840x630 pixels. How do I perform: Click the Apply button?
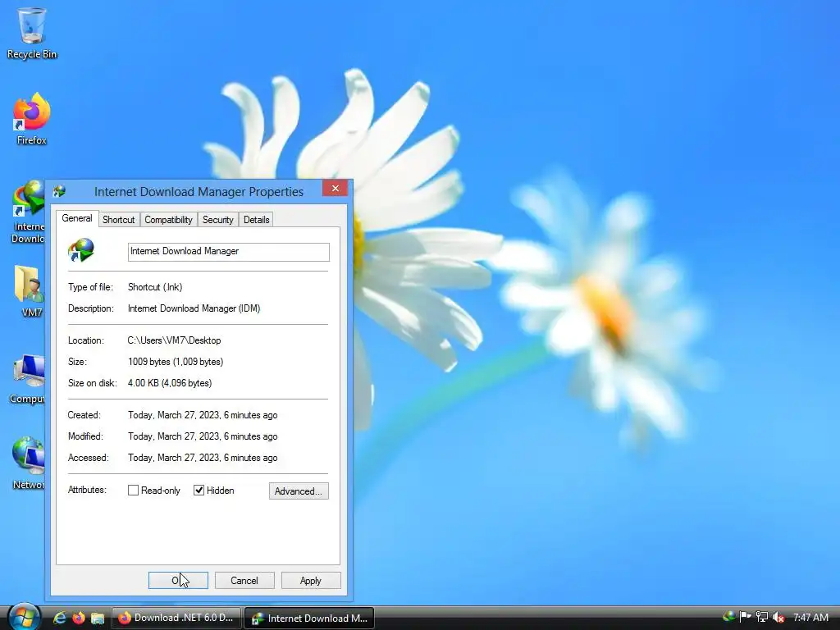311,580
